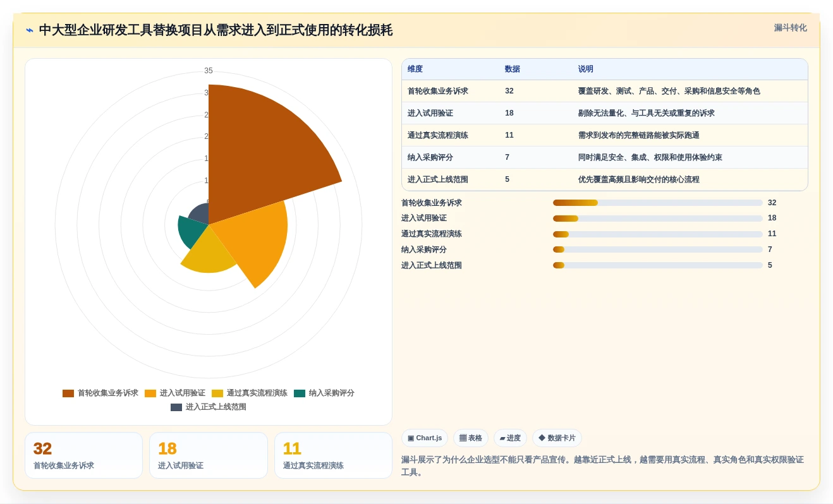Viewport: 833px width, 504px height.
Task: Click the 进入试用验证 progress bar
Action: (x=658, y=219)
